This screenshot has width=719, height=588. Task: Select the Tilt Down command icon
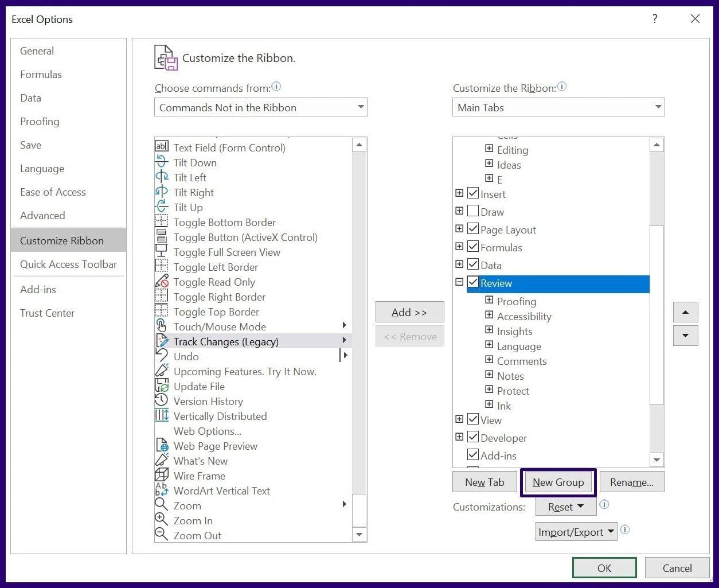[162, 162]
